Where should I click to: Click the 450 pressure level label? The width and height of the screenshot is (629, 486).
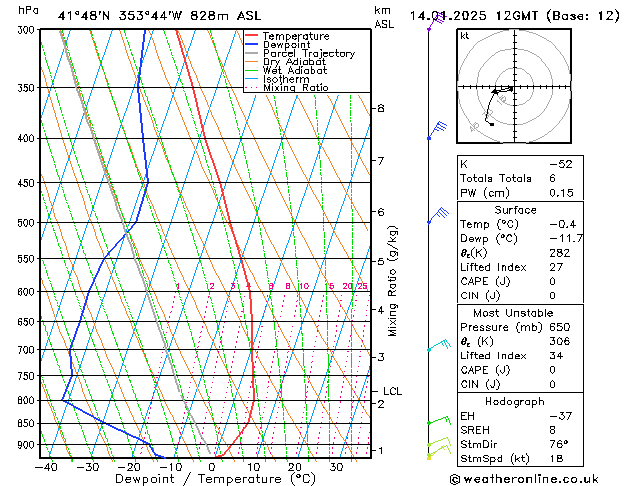[28, 183]
